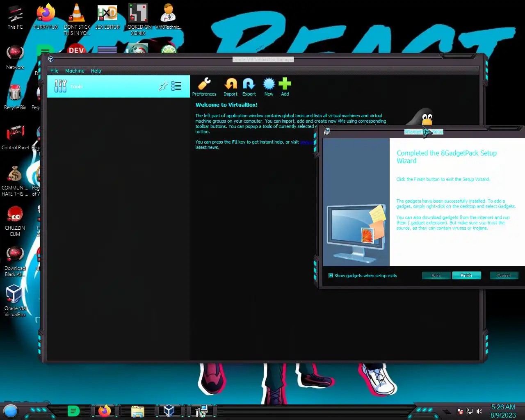Select the Control Panel desktop icon
The height and width of the screenshot is (420, 525).
coord(15,138)
